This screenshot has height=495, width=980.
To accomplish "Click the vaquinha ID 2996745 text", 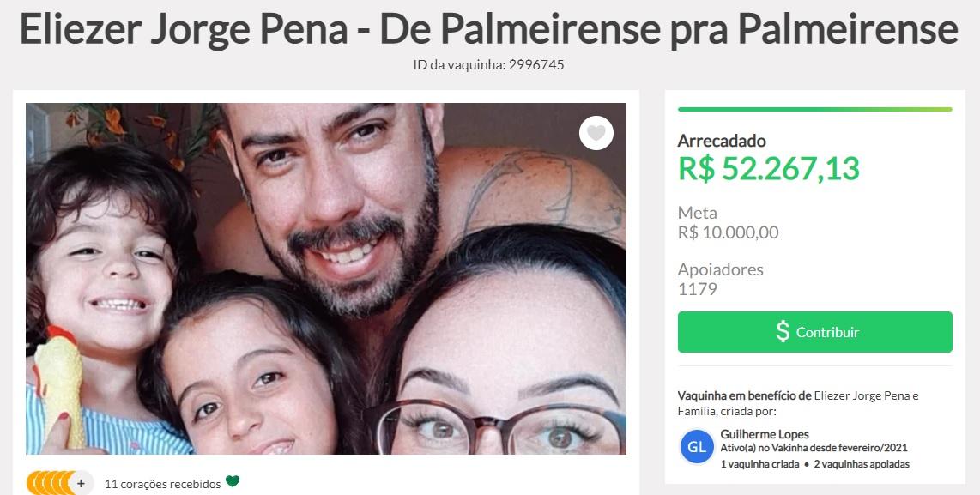I will (489, 64).
